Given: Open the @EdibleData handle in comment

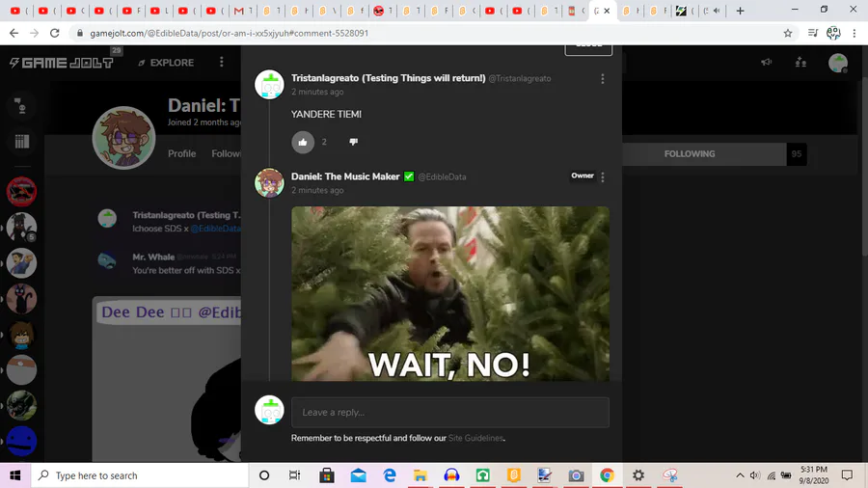Looking at the screenshot, I should click(442, 177).
